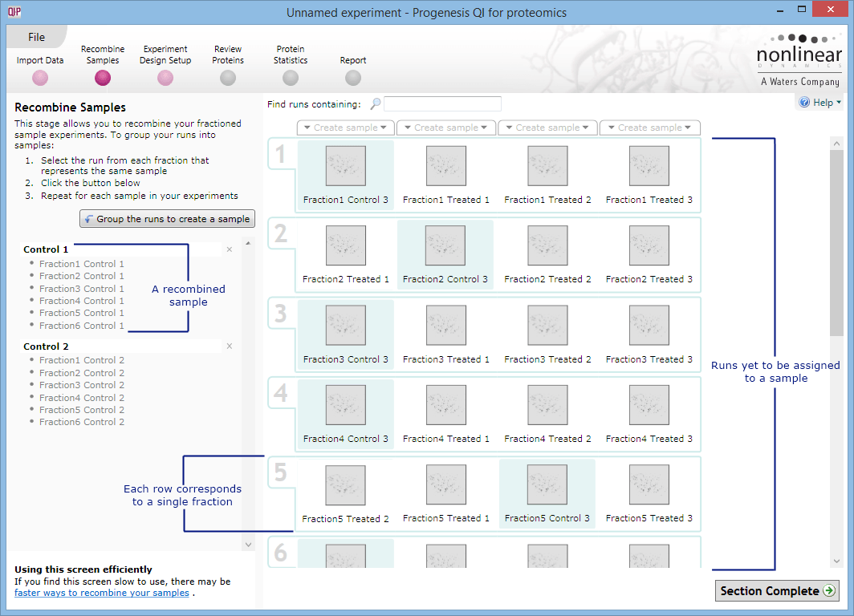Open Create sample dropdown above Fraction1 Treated 3
This screenshot has height=616, width=854.
(x=650, y=128)
